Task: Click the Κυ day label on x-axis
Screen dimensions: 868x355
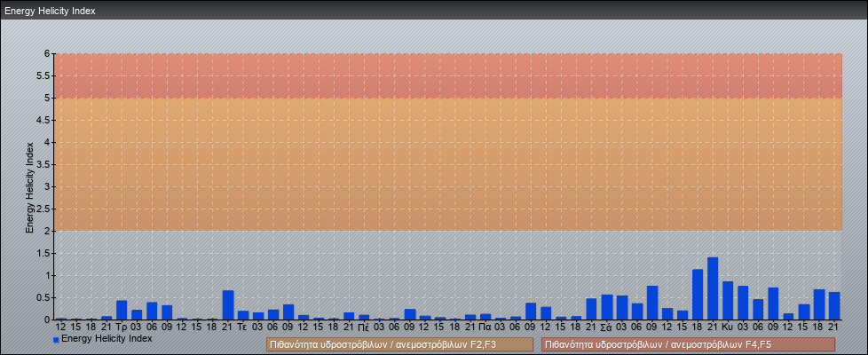Action: [728, 327]
